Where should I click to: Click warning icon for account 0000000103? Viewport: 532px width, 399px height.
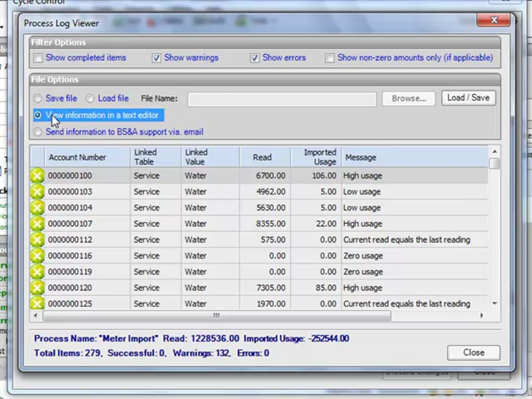pos(37,192)
